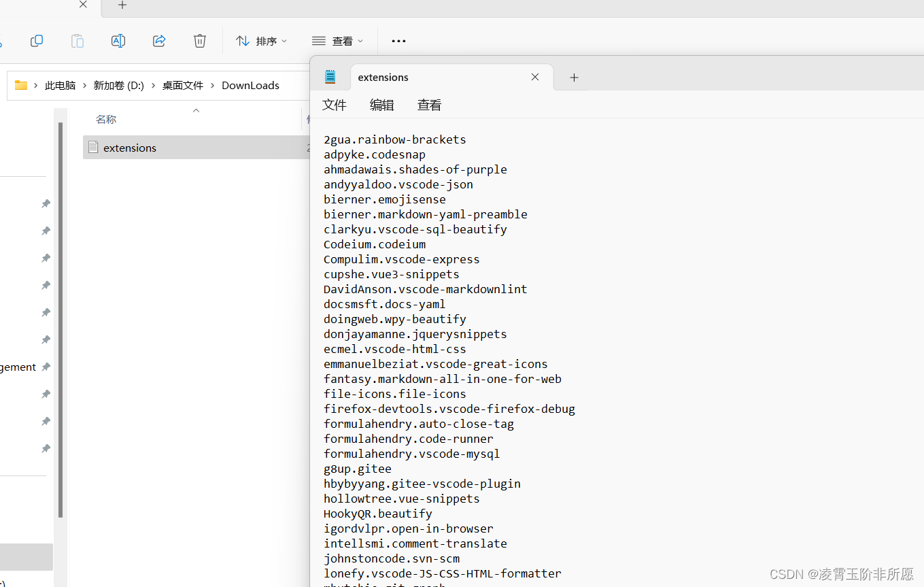Click the line formulahendry.vscode-mysql
924x587 pixels.
(x=412, y=454)
